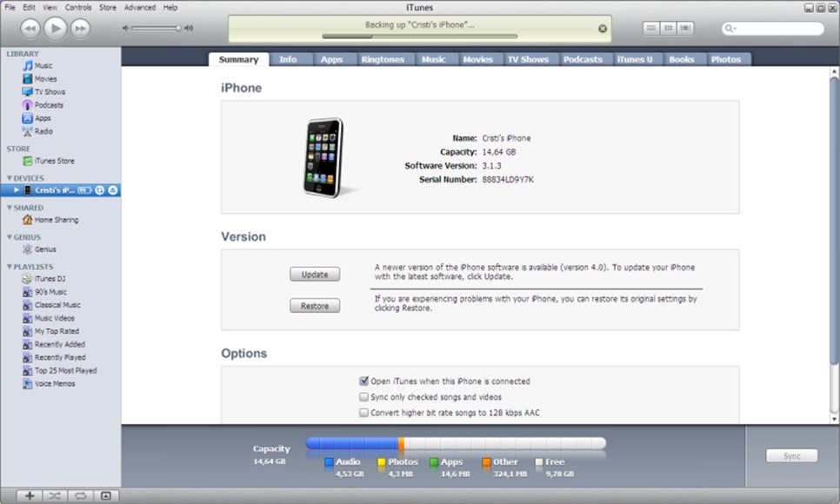Open the File menu
The image size is (840, 504).
click(x=10, y=8)
